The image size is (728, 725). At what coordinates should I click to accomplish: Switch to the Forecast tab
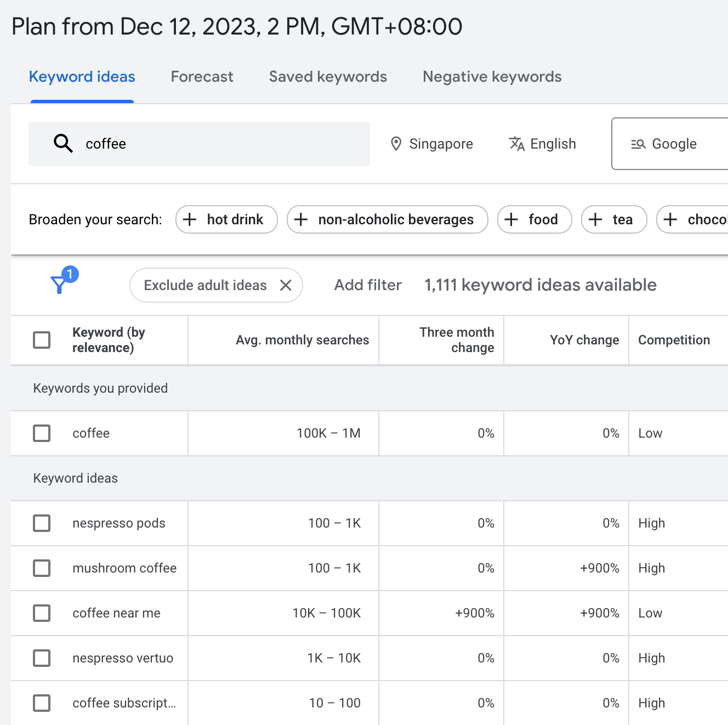[202, 77]
